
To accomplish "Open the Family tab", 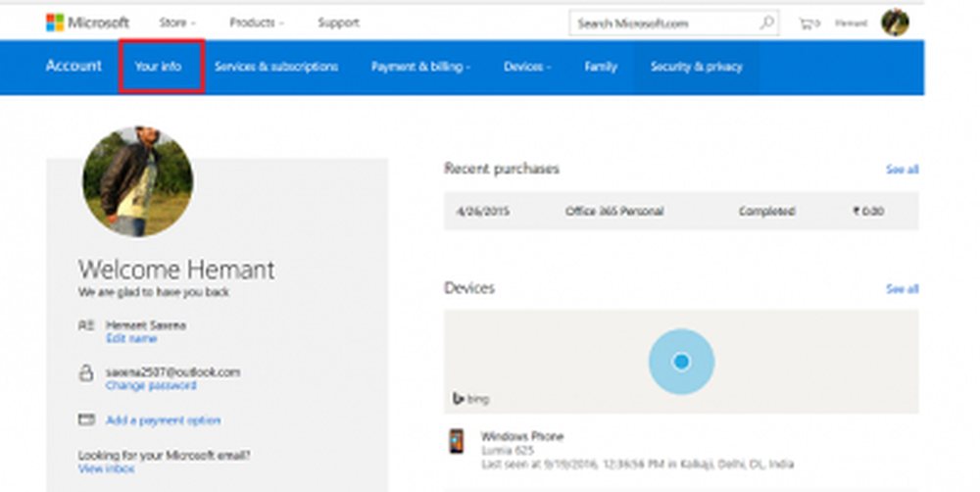I will (x=601, y=67).
